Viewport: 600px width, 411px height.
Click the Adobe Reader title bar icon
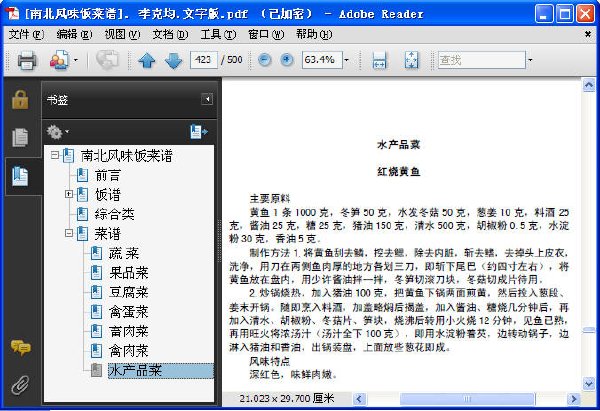tap(13, 13)
